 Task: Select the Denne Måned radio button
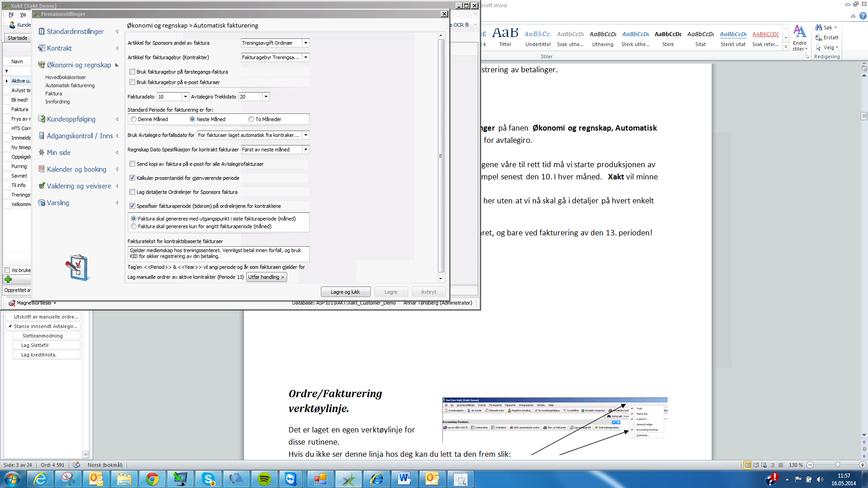(133, 119)
